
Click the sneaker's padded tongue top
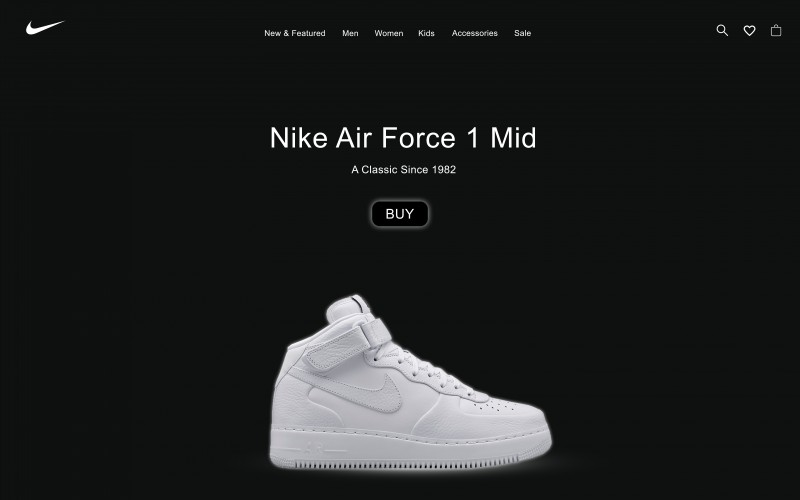(x=348, y=306)
